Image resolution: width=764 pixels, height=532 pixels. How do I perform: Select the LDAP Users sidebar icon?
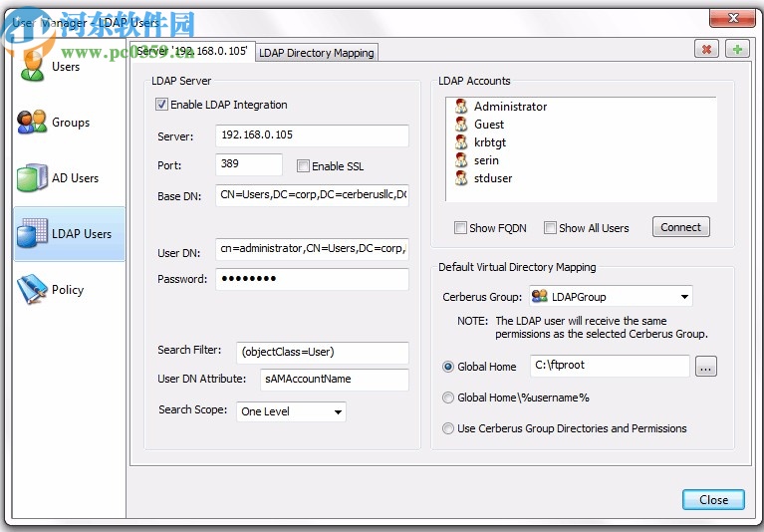[32, 233]
